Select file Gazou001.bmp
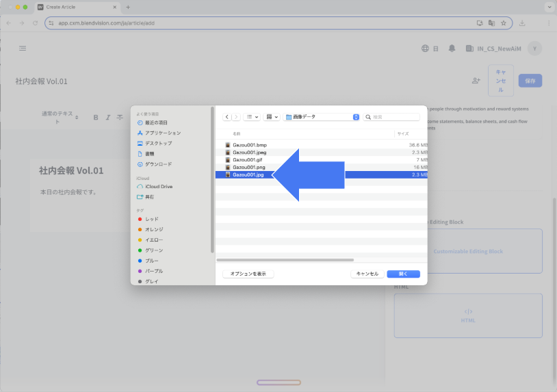Image resolution: width=557 pixels, height=392 pixels. 321,145
